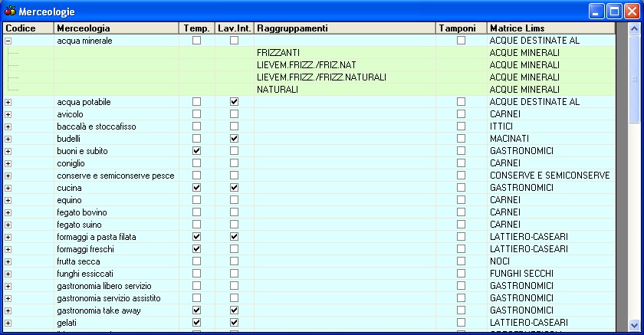Uncheck Lav.Int. for acqua potabile
The width and height of the screenshot is (644, 335).
234,102
